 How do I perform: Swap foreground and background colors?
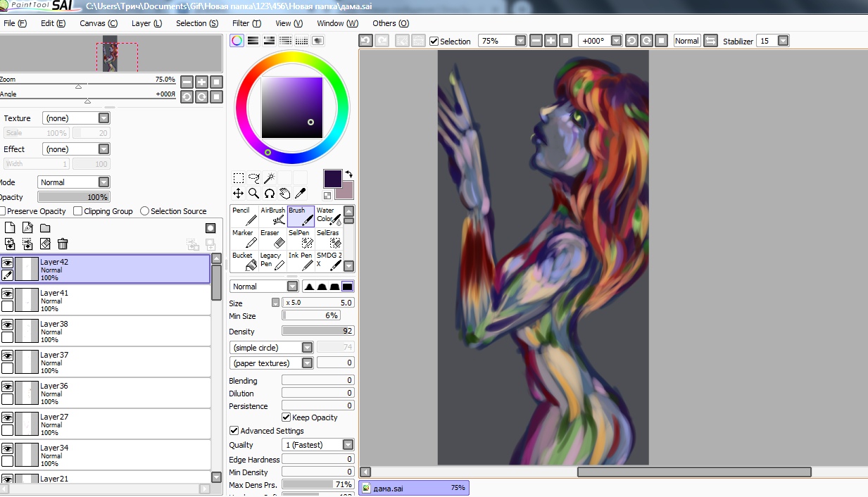click(x=349, y=174)
